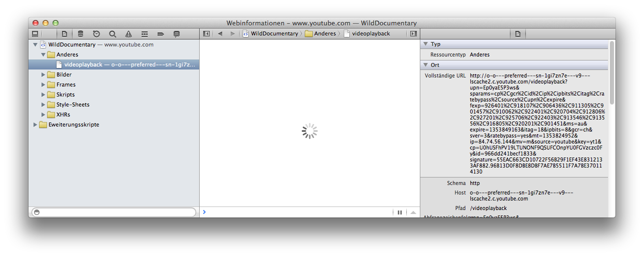
Task: Collapse the Typ section
Action: [425, 44]
